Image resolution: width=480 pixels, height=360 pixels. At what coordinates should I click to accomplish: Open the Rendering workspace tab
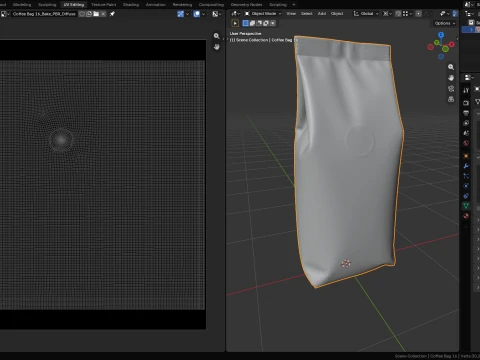pyautogui.click(x=182, y=5)
